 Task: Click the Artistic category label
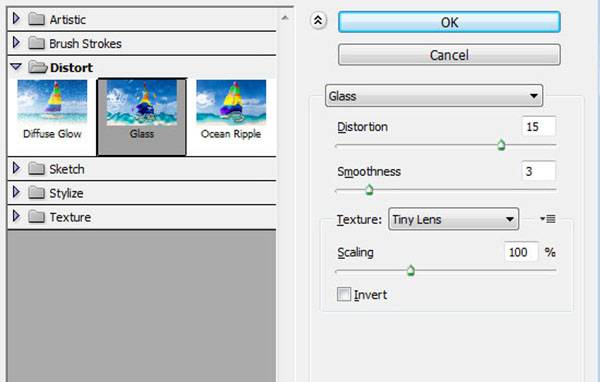pos(68,20)
